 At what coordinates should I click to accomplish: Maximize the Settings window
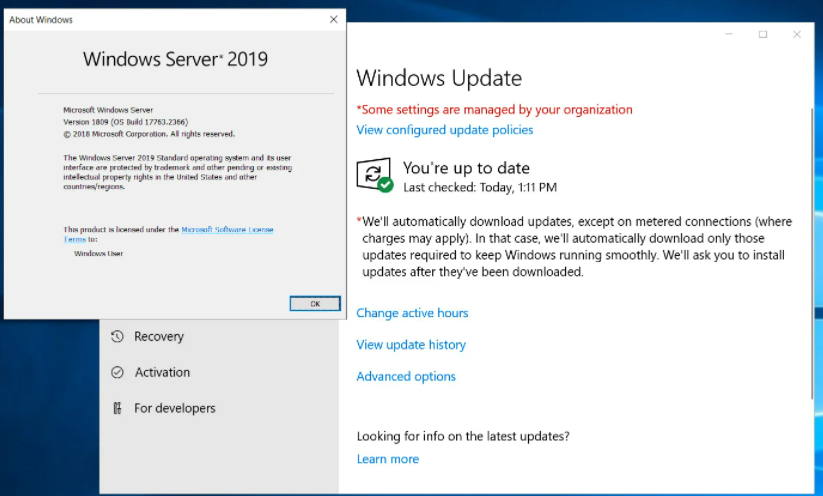763,34
